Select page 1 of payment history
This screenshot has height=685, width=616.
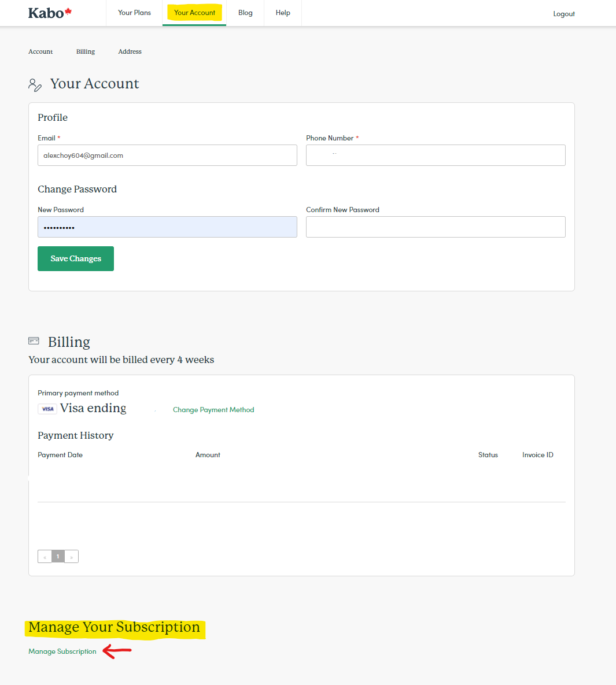click(x=58, y=557)
